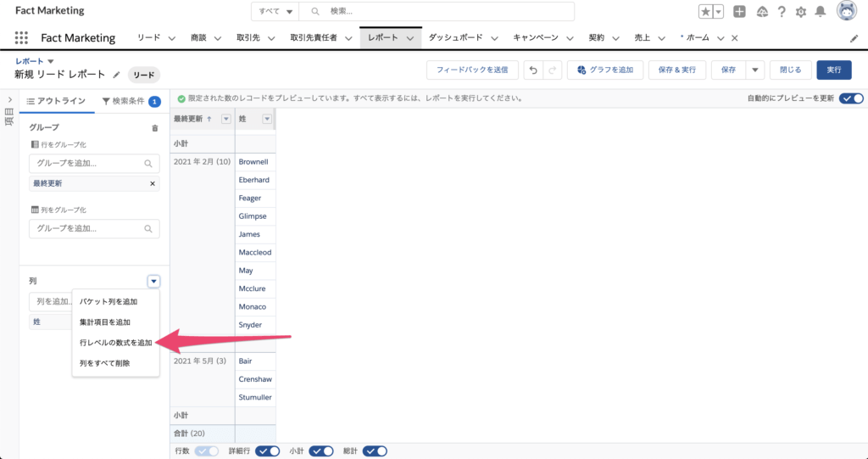Click フィードバックを送信 button
Screen dimensions: 868x459
(472, 70)
